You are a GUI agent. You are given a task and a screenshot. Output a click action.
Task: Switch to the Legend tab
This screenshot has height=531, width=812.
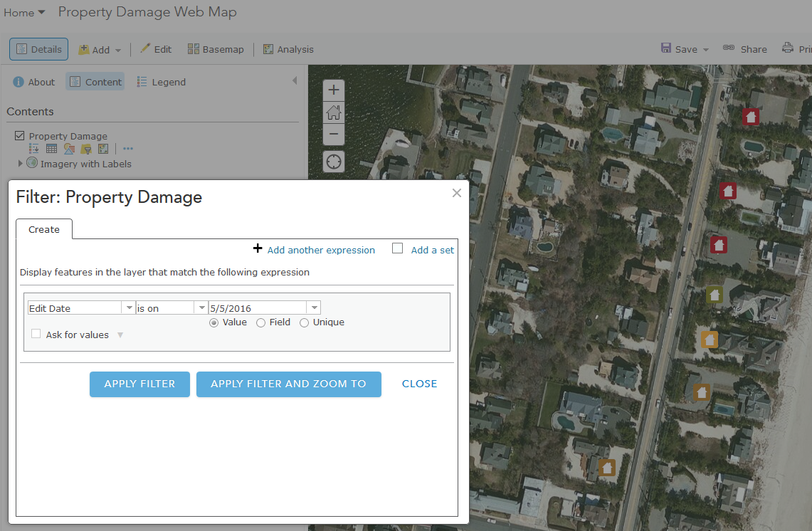(161, 82)
